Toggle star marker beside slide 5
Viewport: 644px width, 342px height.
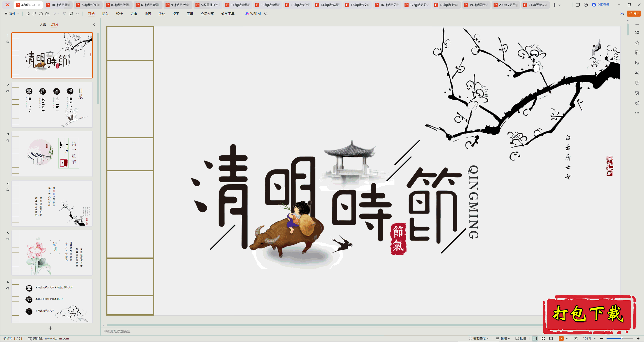tap(8, 239)
